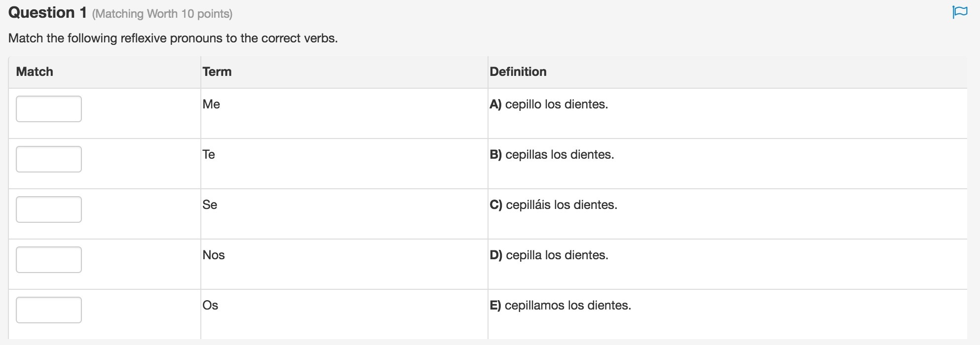Select the match box for 'Te'

(x=49, y=159)
